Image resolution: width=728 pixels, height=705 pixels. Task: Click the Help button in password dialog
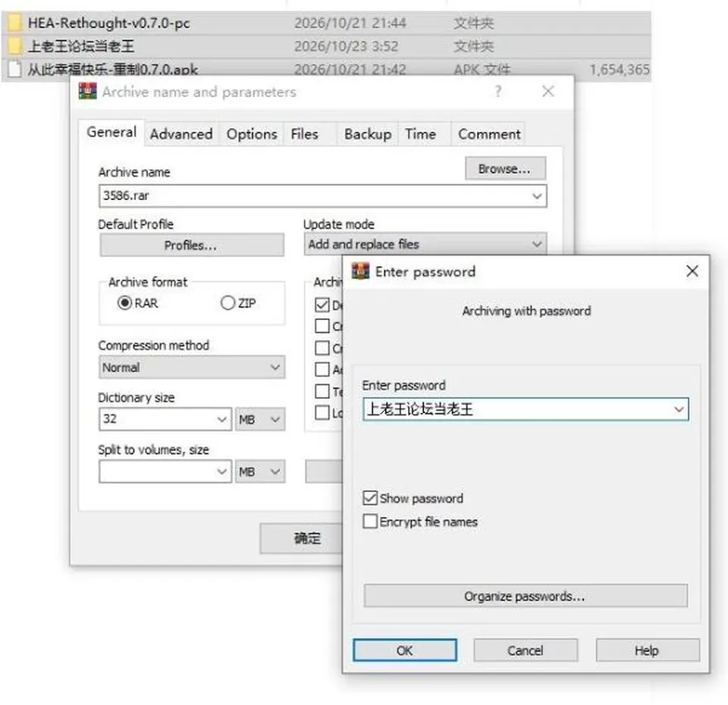(647, 650)
